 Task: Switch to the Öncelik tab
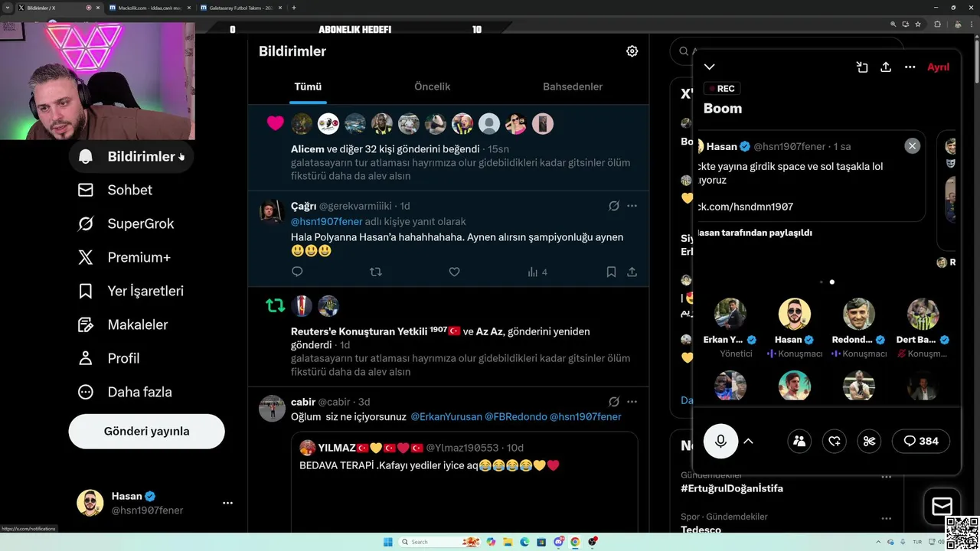432,86
